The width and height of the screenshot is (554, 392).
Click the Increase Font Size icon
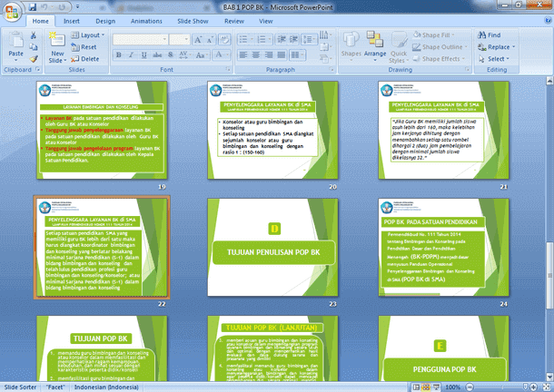coord(197,40)
